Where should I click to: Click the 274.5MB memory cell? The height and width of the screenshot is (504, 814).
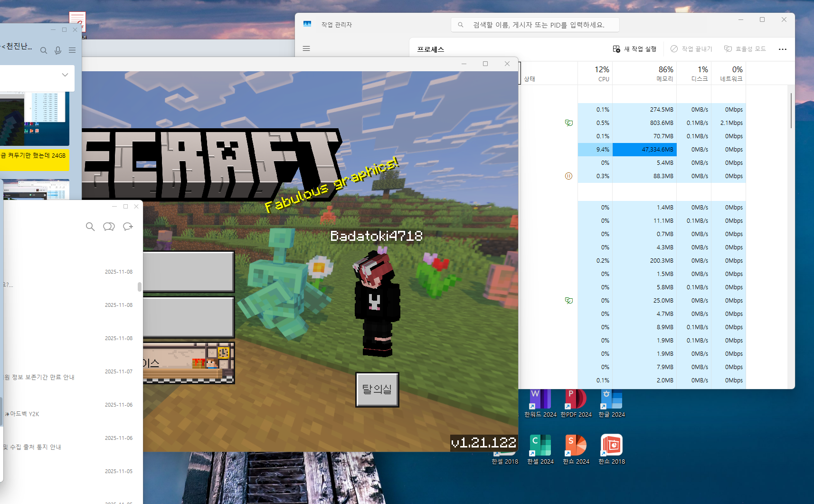(x=644, y=110)
